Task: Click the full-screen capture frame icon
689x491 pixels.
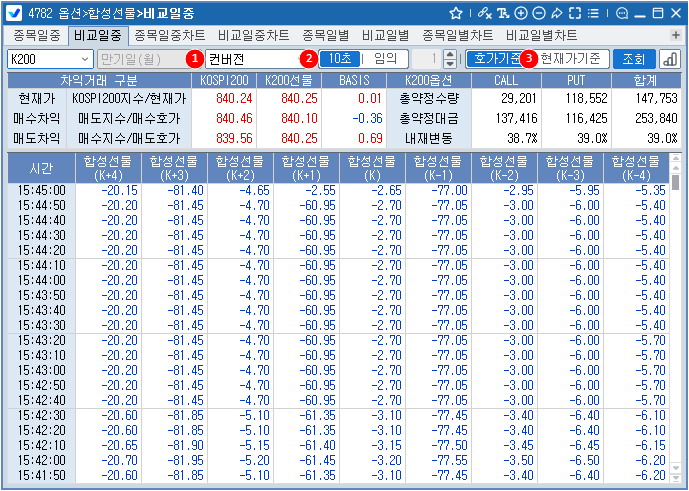Action: pos(575,13)
